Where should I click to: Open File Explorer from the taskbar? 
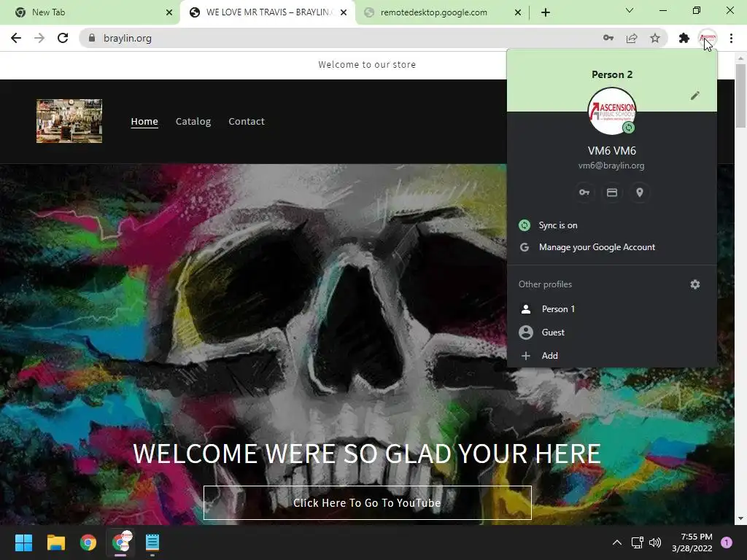[55, 542]
